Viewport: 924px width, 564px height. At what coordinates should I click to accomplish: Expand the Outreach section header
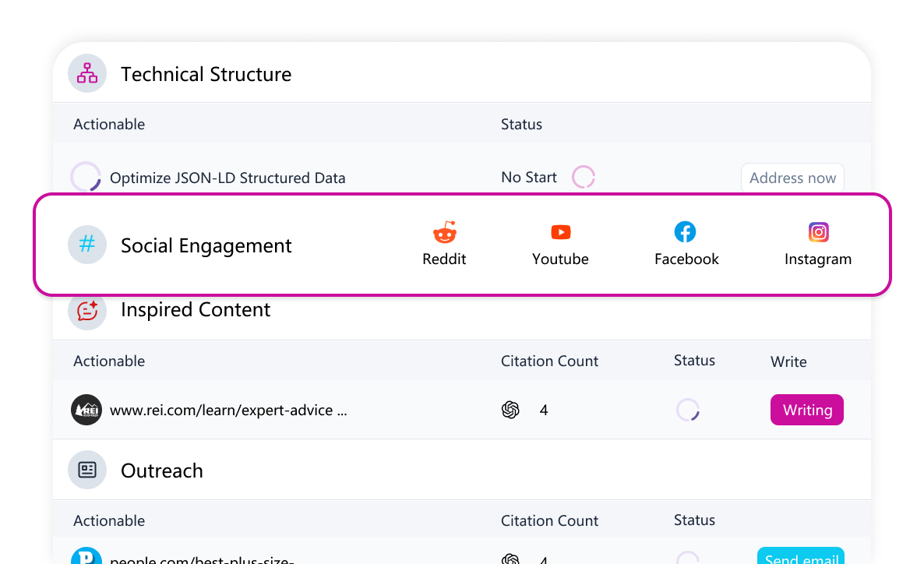(162, 471)
